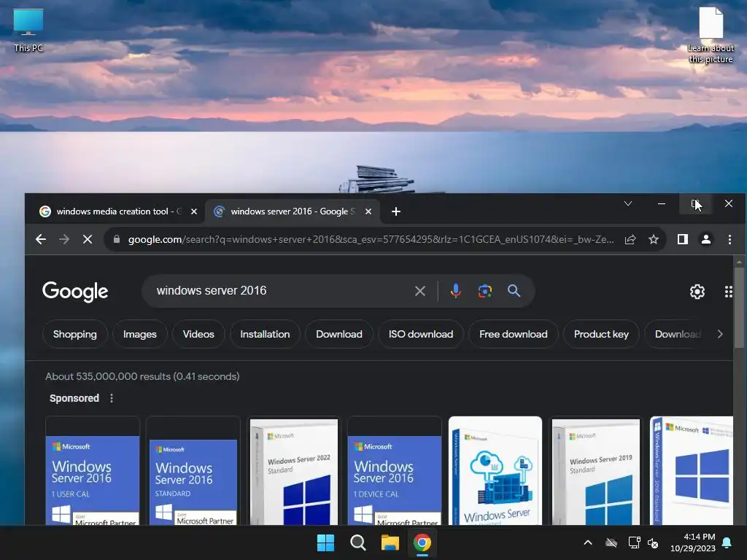Screen dimensions: 747x560
Task: Open a new Chrome tab
Action: coord(396,211)
